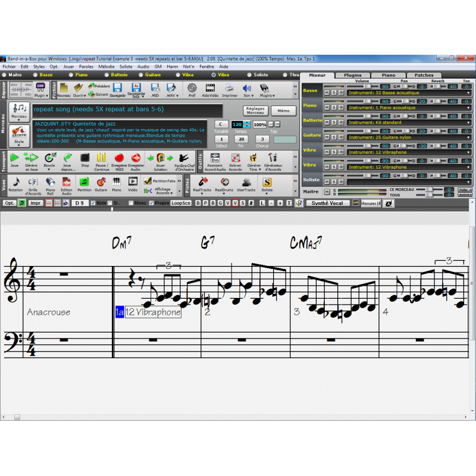Show the Guitare fretboard window

(x=101, y=182)
